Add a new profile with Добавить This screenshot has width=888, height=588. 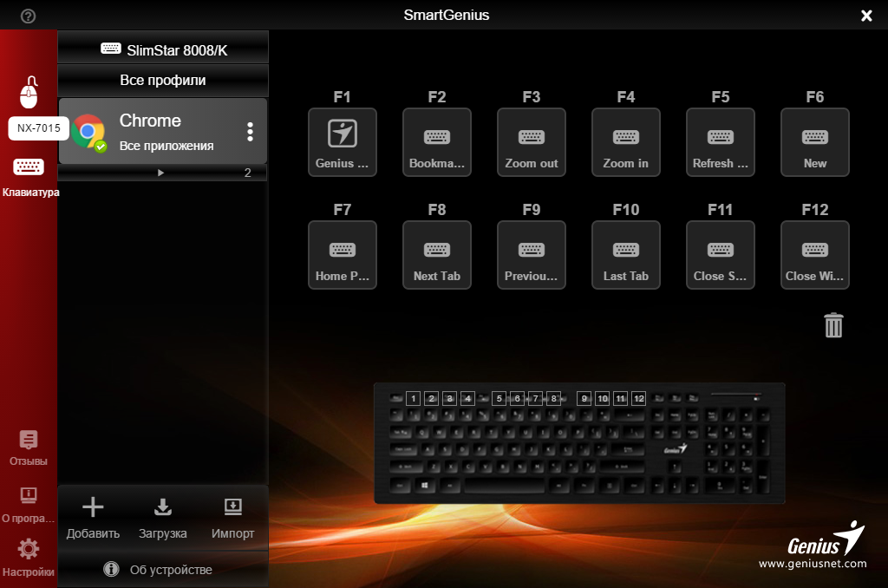(x=93, y=519)
